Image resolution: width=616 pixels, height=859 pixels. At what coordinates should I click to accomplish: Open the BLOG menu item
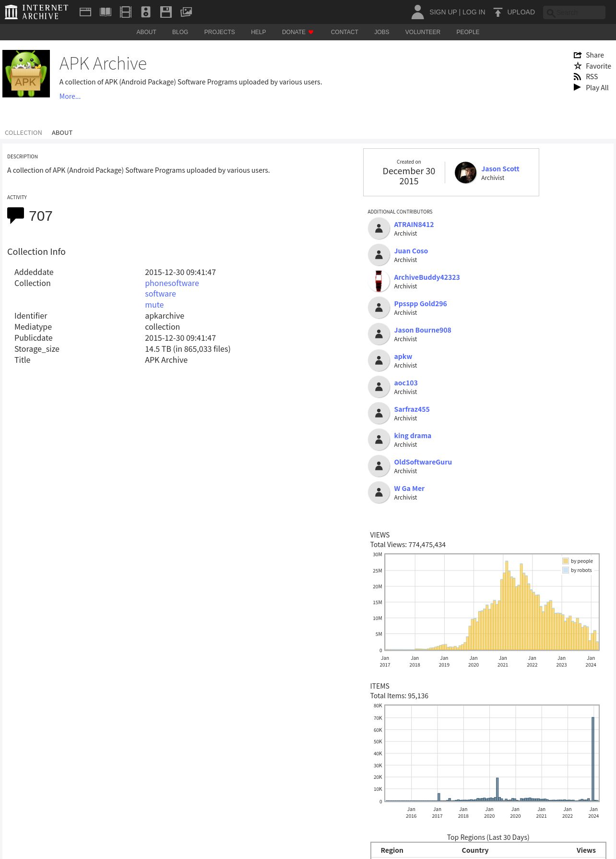click(x=180, y=32)
